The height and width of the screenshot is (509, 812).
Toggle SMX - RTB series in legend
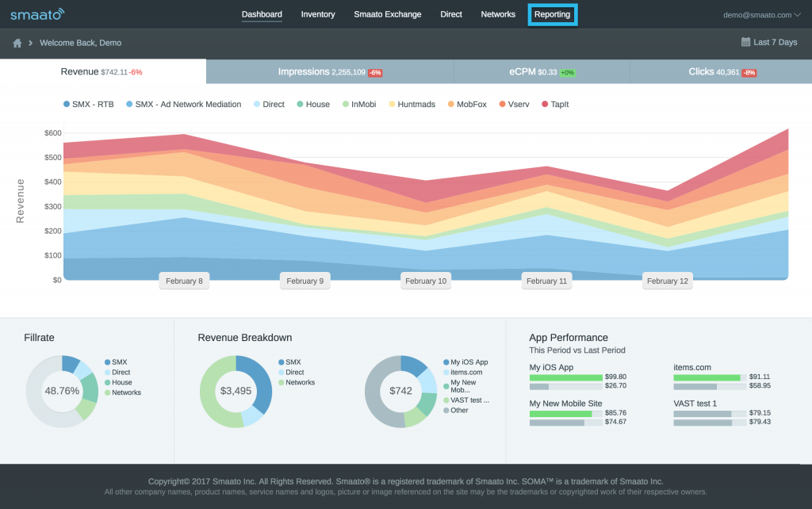[89, 104]
